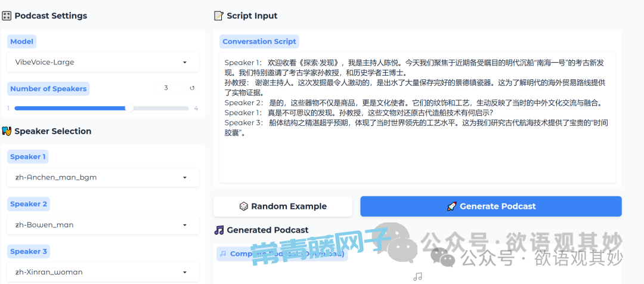Image resolution: width=644 pixels, height=284 pixels.
Task: Click the Number of Speakers slider handle
Action: pos(129,109)
